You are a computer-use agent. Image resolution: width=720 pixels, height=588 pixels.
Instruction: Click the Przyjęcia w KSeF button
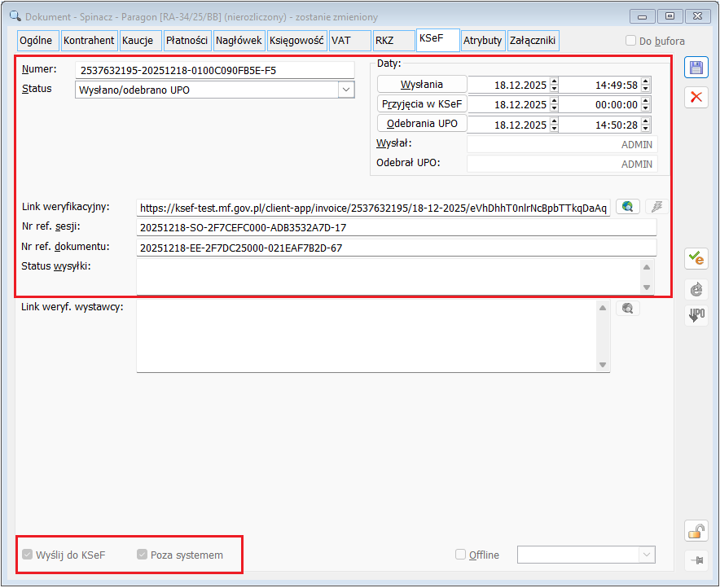point(422,103)
